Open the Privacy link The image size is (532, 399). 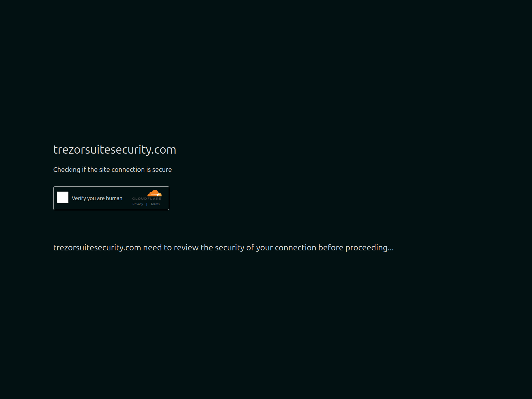[138, 204]
